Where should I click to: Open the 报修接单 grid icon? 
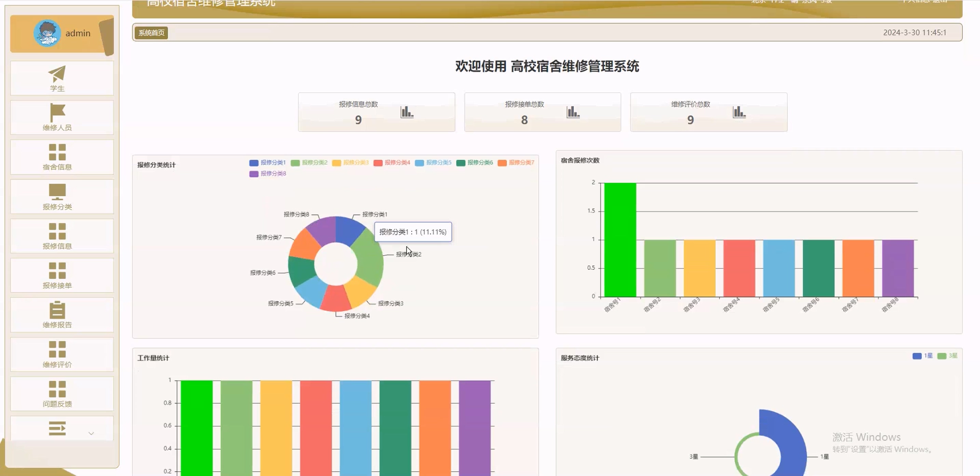click(x=57, y=271)
